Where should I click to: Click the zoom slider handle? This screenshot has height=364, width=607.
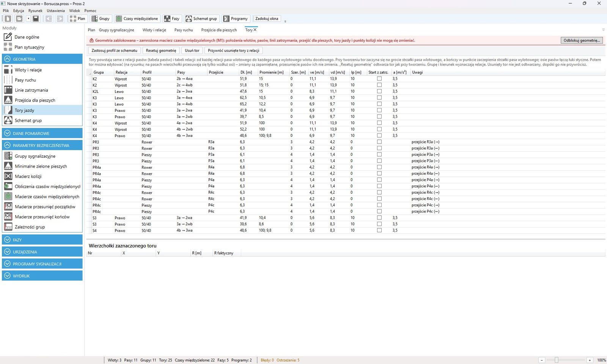click(557, 360)
